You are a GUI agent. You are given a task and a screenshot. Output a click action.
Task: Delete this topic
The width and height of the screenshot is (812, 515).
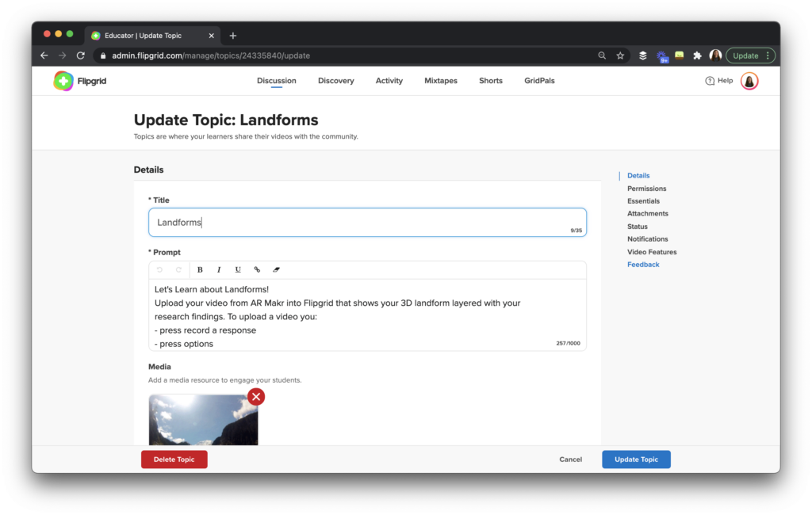coord(174,459)
